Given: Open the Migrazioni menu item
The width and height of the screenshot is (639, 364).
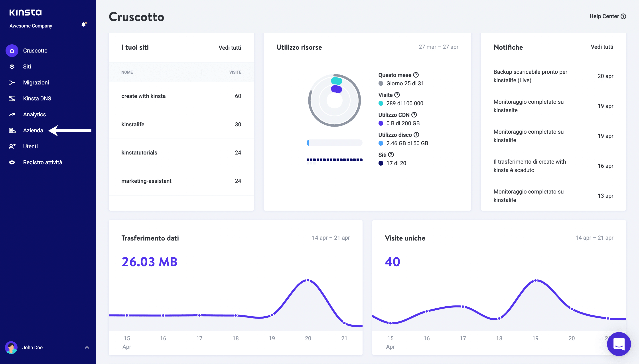Looking at the screenshot, I should pyautogui.click(x=36, y=82).
